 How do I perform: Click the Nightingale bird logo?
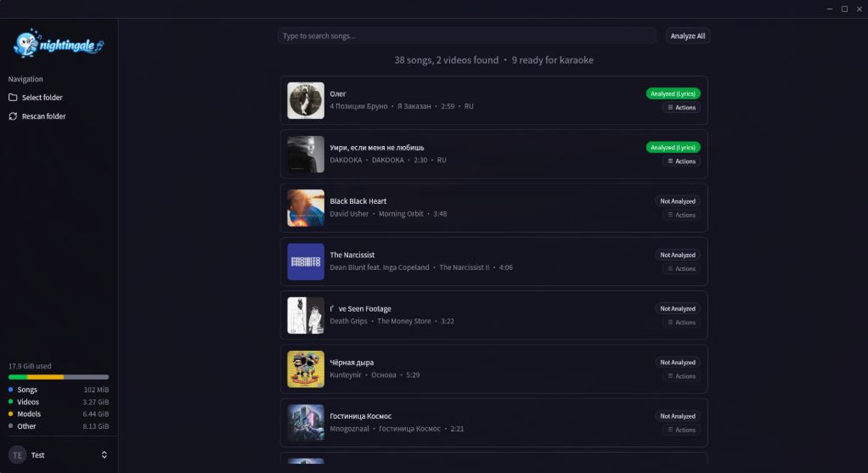pos(58,43)
